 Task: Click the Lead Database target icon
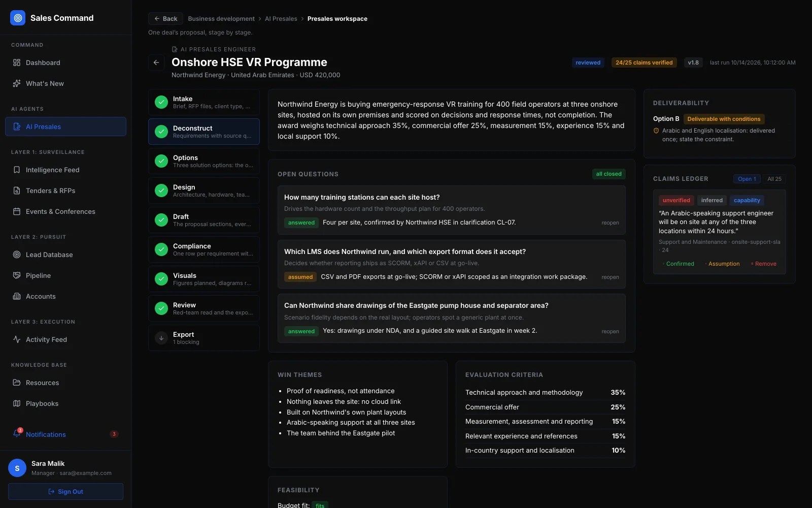click(17, 255)
